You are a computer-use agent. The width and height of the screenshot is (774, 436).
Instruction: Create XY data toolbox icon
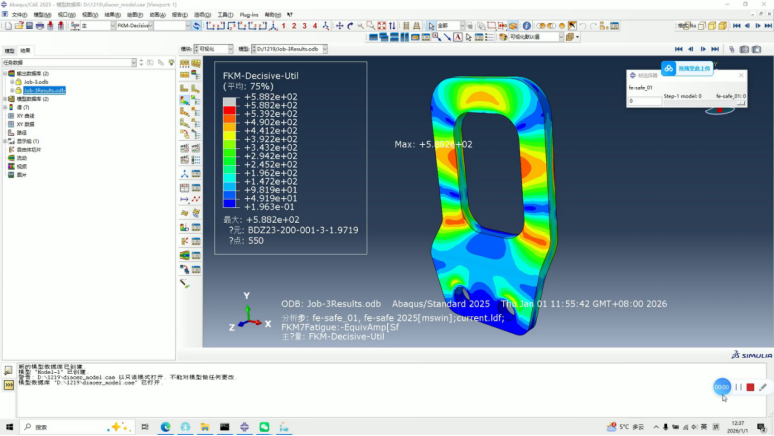[185, 188]
